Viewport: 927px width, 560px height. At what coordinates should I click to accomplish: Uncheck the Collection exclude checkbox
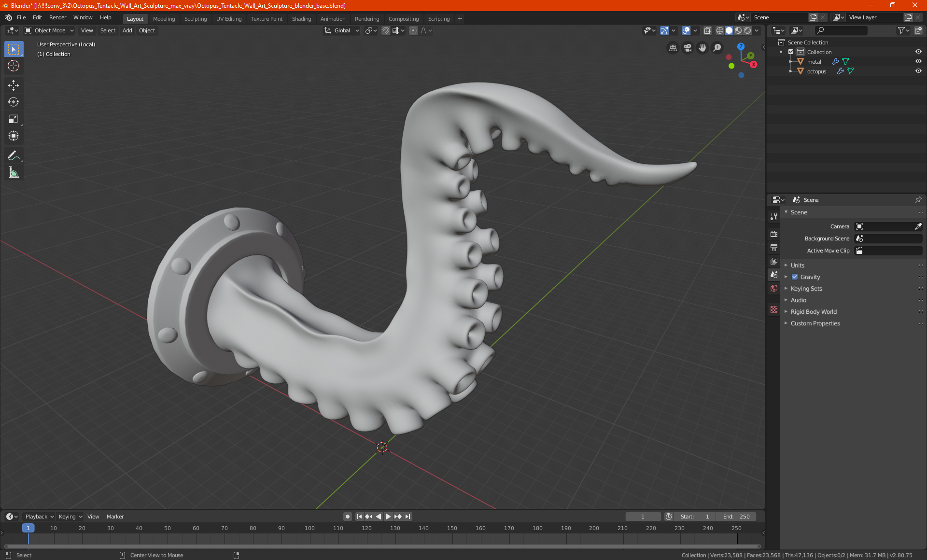click(x=791, y=52)
